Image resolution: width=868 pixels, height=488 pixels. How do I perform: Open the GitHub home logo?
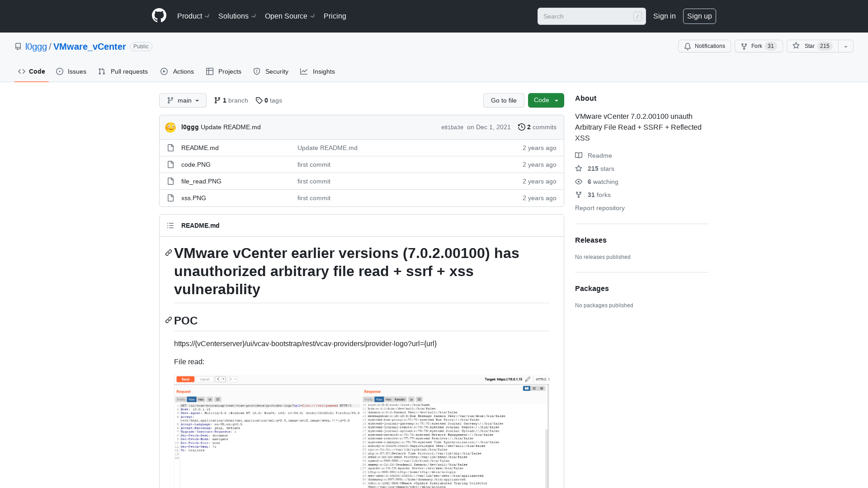159,16
